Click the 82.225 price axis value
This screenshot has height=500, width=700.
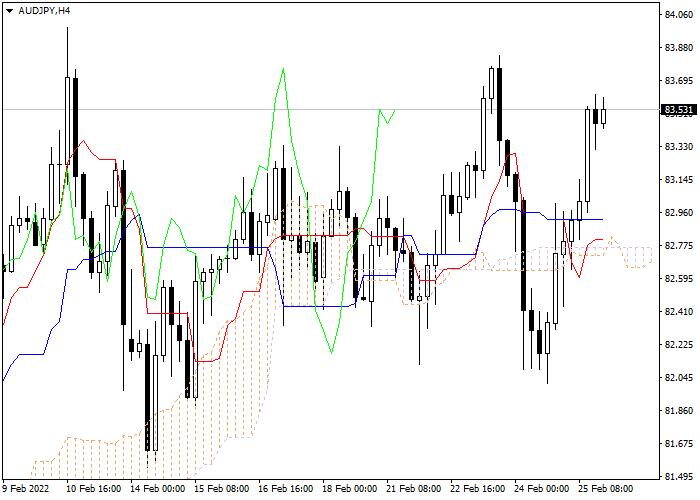(679, 345)
